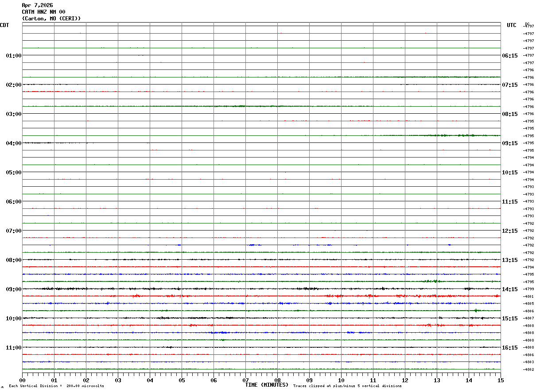Click the 02:00 CDT hour label
Viewport: 536px width, 392px height.
click(14, 85)
